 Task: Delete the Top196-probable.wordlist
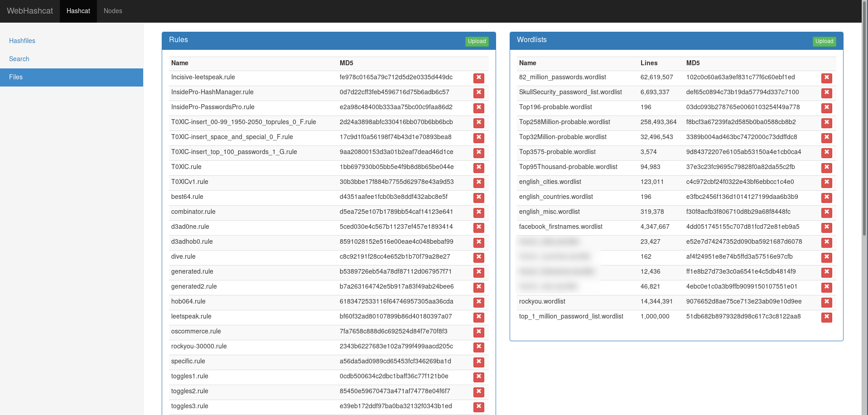point(826,108)
